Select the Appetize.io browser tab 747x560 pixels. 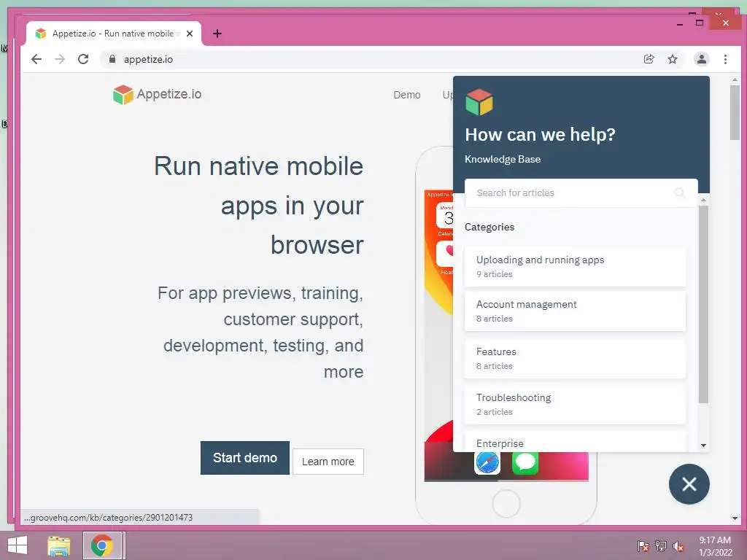click(x=113, y=34)
